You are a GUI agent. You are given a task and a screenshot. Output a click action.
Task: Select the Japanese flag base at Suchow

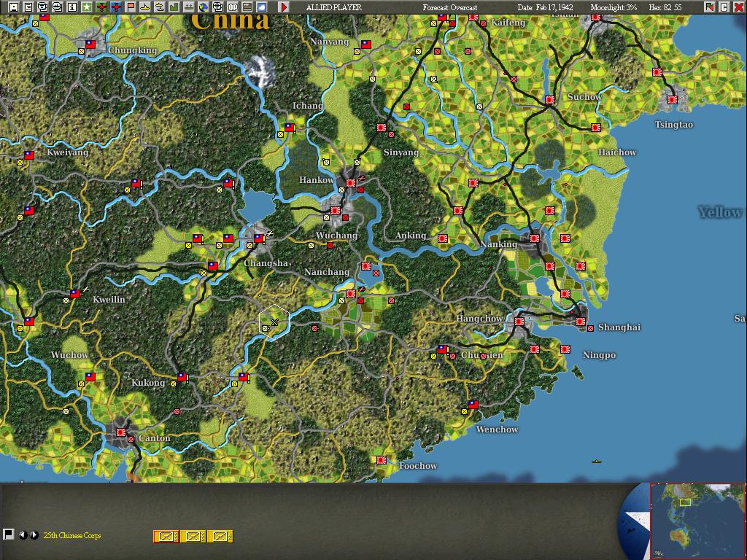[x=550, y=100]
